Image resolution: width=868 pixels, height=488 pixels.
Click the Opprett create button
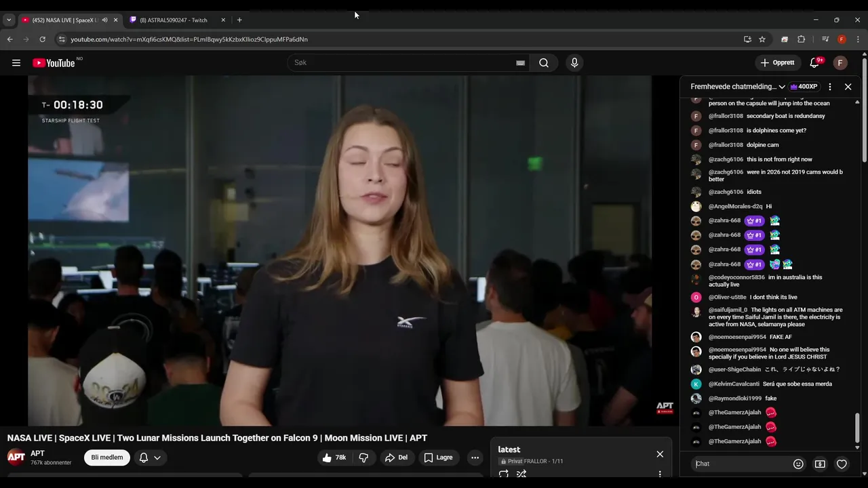click(x=778, y=63)
